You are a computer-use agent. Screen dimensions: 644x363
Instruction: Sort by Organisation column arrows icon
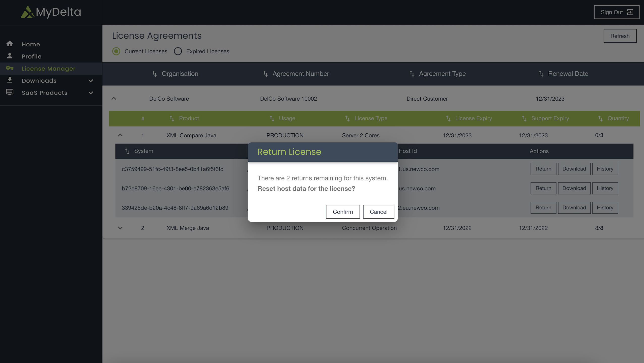pyautogui.click(x=155, y=74)
